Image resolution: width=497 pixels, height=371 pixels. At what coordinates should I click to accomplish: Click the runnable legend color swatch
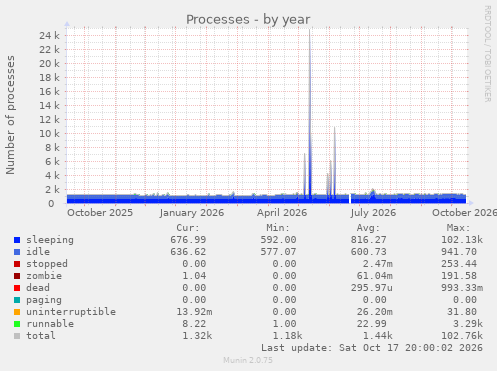coord(17,324)
